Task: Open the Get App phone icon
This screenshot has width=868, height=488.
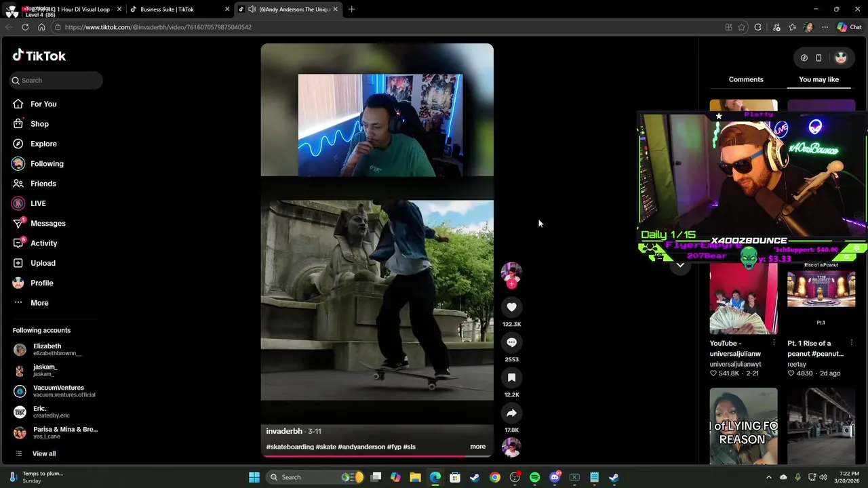Action: [x=818, y=58]
